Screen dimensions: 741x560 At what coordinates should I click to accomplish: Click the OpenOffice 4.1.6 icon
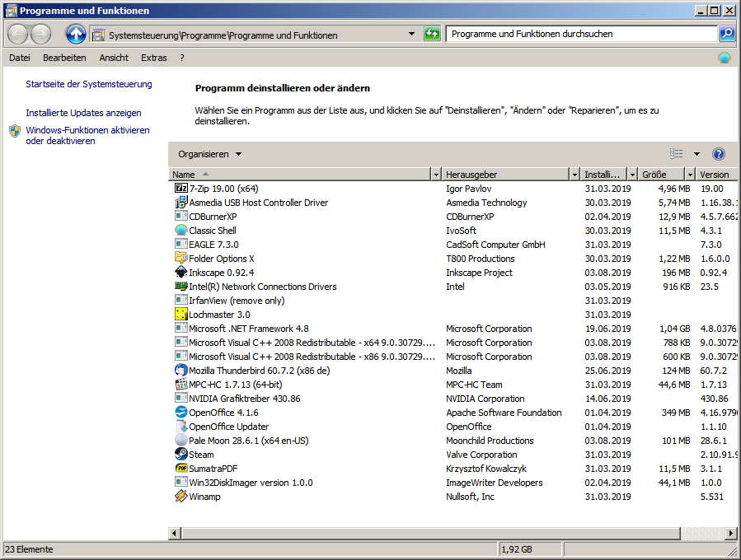[181, 413]
